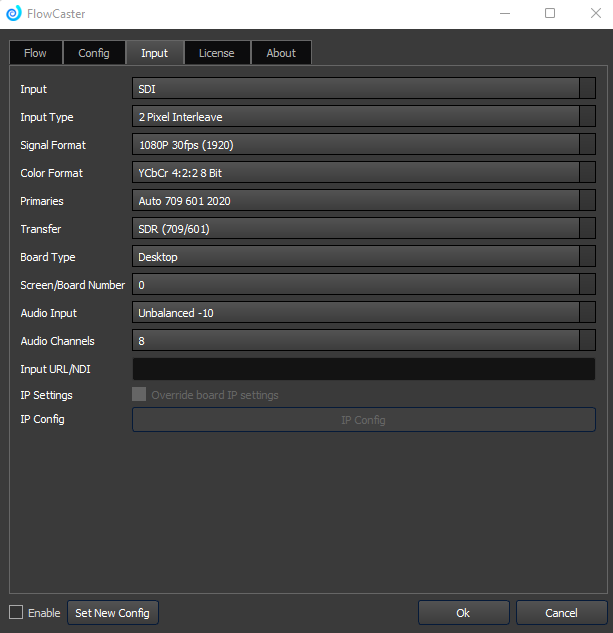
Task: Open the Primaries dropdown
Action: click(363, 201)
